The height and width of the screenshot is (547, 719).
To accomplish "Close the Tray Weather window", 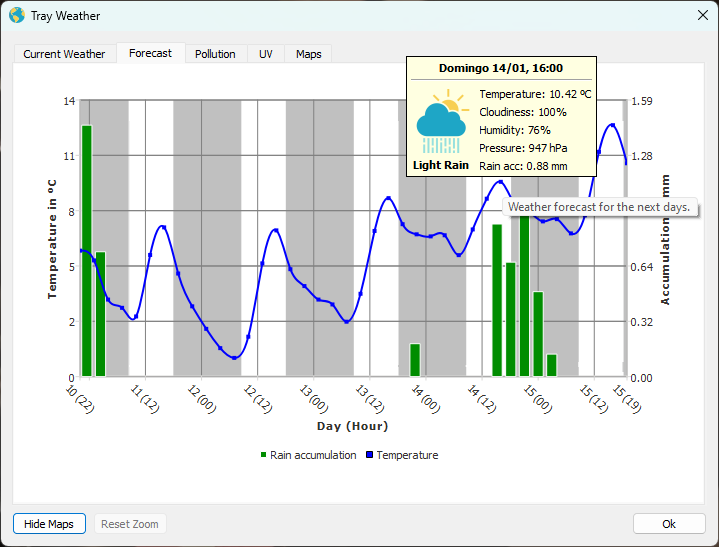I will (x=701, y=16).
